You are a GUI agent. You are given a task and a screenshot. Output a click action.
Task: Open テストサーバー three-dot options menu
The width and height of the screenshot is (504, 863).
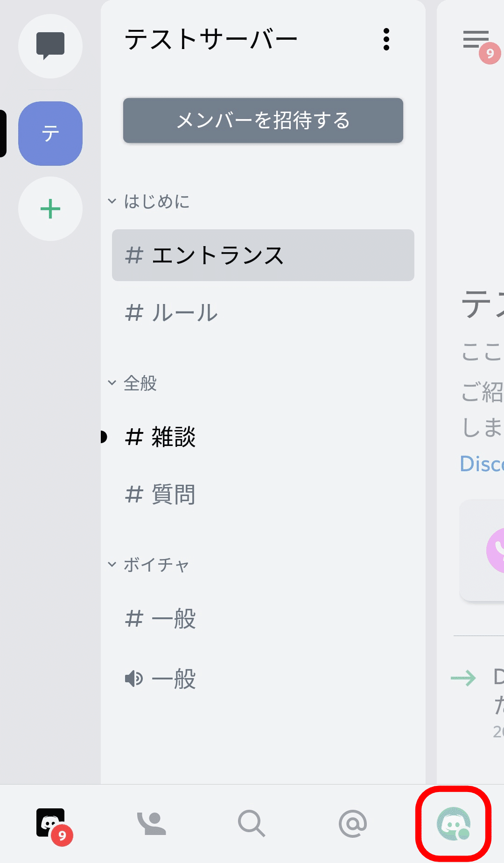386,39
